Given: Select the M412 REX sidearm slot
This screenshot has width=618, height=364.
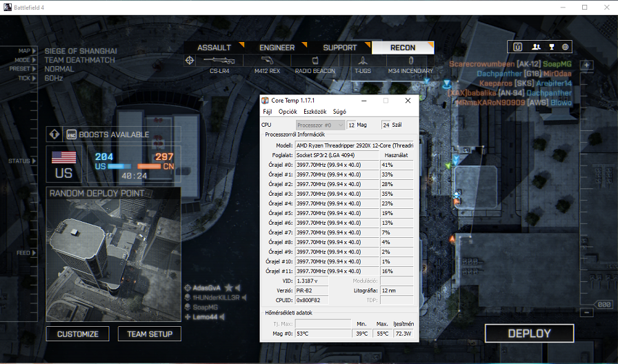Looking at the screenshot, I should tap(267, 65).
